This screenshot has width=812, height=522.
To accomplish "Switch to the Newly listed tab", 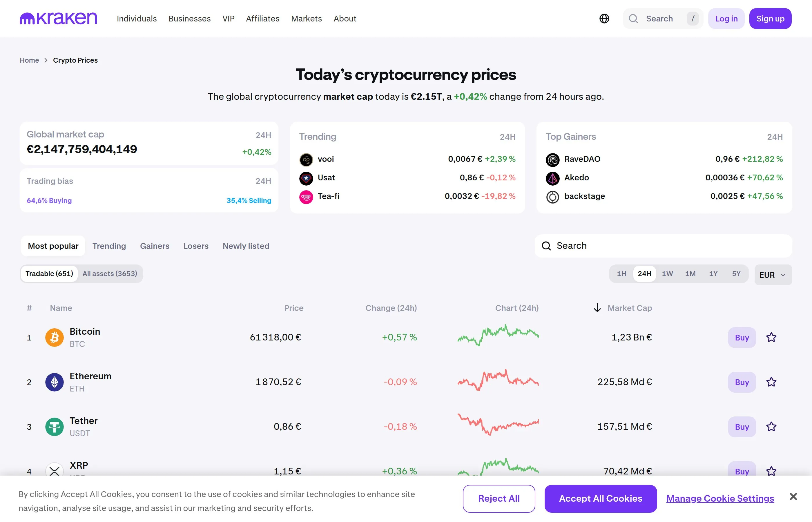I will pyautogui.click(x=246, y=246).
